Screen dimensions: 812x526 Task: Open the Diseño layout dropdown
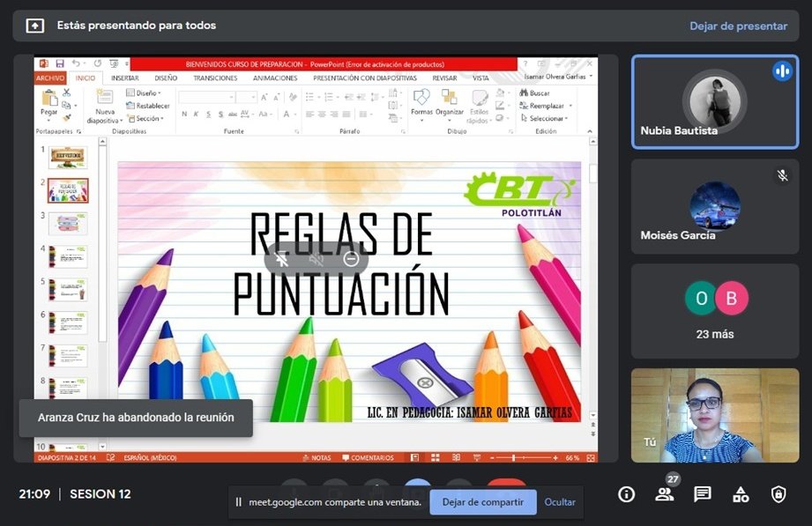click(x=144, y=93)
